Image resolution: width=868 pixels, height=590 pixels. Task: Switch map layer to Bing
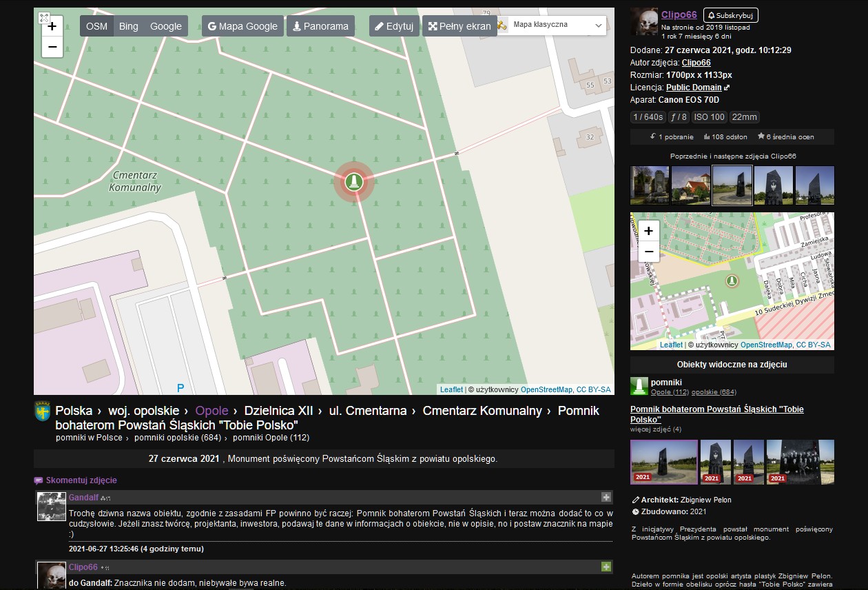coord(129,26)
